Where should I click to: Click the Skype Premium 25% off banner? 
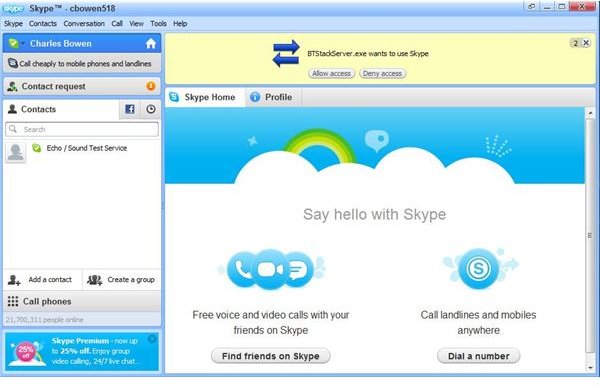click(82, 351)
